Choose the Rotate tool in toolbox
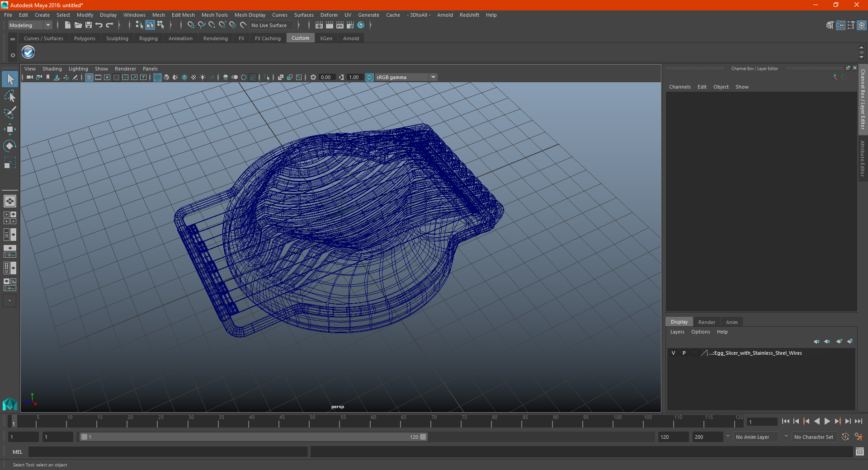Viewport: 868px width, 470px height. click(x=10, y=146)
